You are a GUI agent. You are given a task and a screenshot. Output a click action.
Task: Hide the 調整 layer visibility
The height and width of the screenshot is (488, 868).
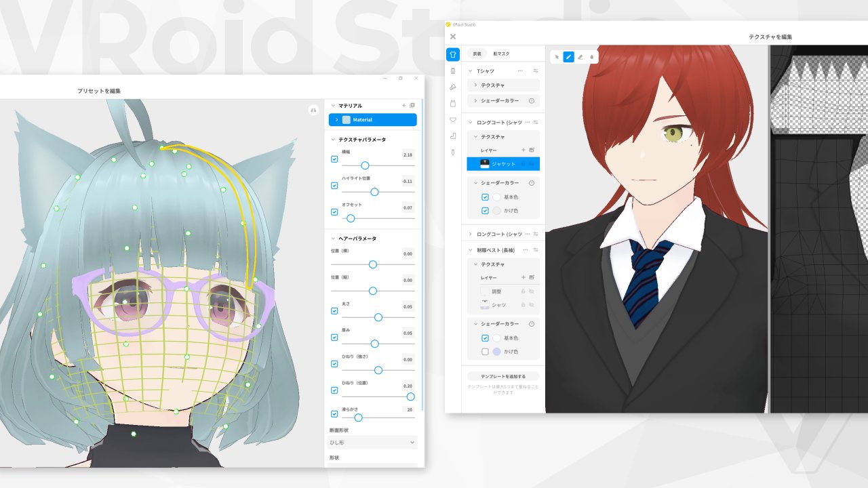point(532,291)
